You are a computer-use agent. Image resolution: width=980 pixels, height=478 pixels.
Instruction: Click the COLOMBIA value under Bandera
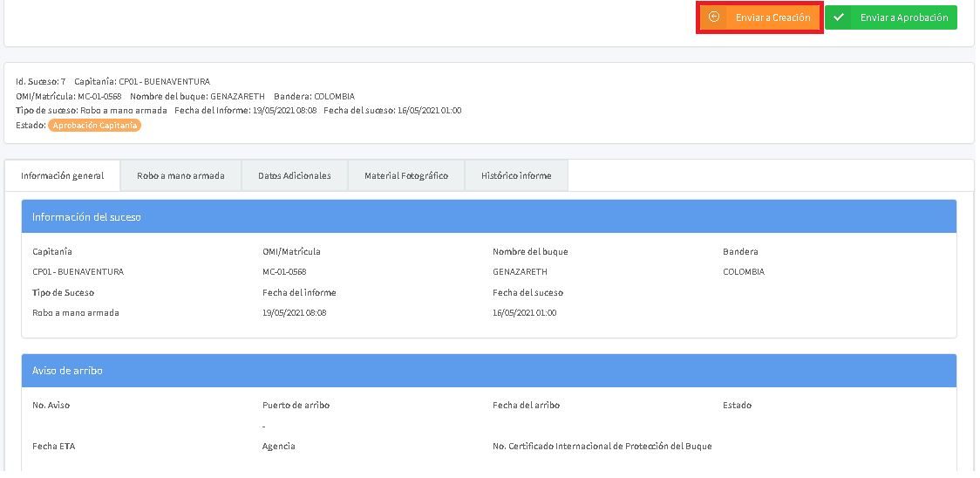pos(744,272)
